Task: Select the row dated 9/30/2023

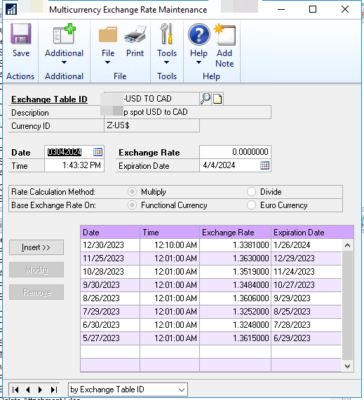Action: (x=211, y=285)
